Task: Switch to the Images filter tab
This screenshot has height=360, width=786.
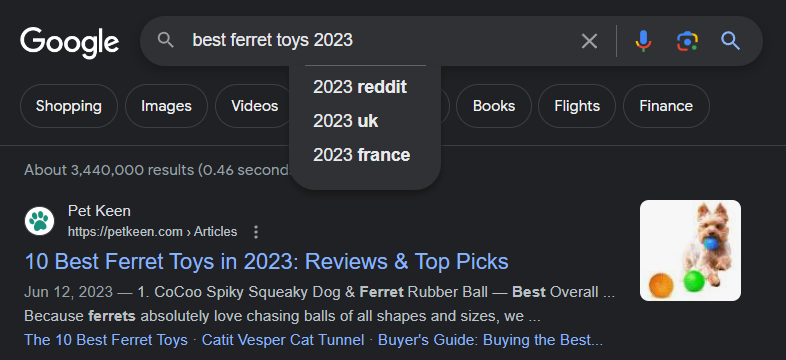Action: point(166,106)
